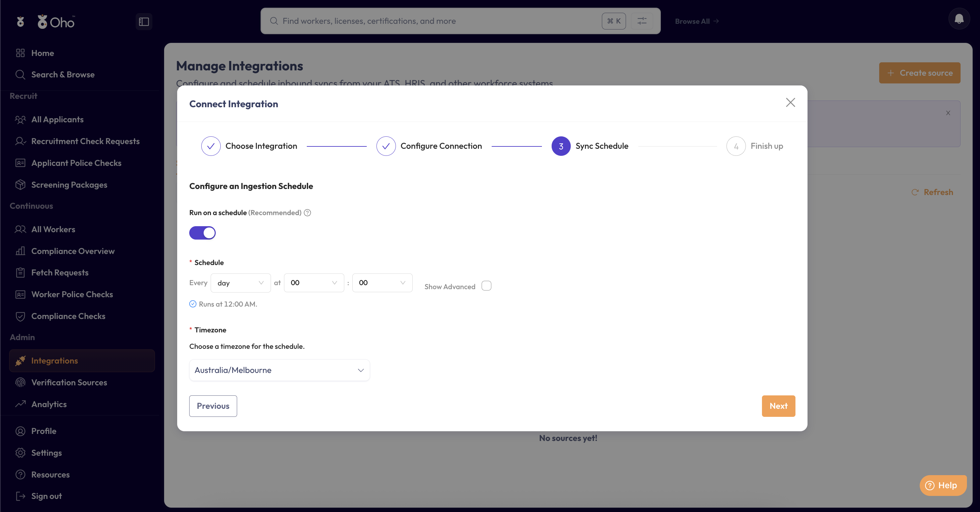Viewport: 980px width, 512px height.
Task: Click the Next button
Action: (x=778, y=406)
